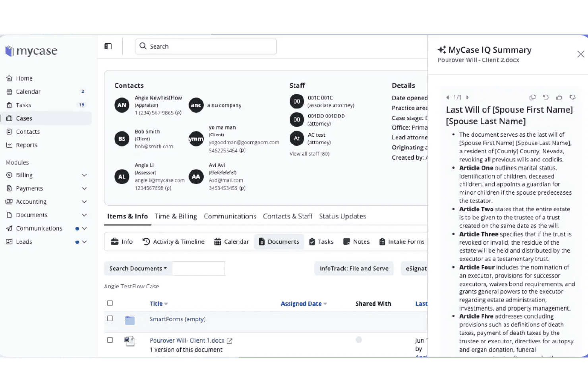Image resolution: width=588 pixels, height=392 pixels.
Task: Expand the Documents module chevron
Action: (84, 215)
